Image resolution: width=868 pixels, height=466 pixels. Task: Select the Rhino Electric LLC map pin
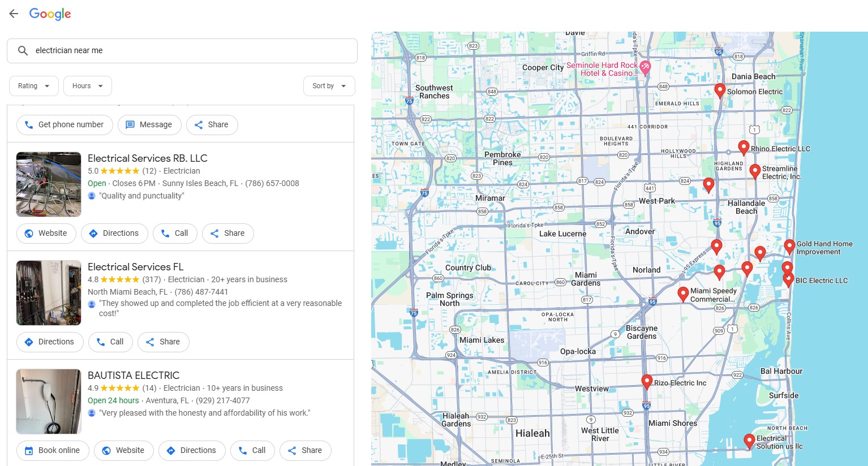(x=744, y=148)
